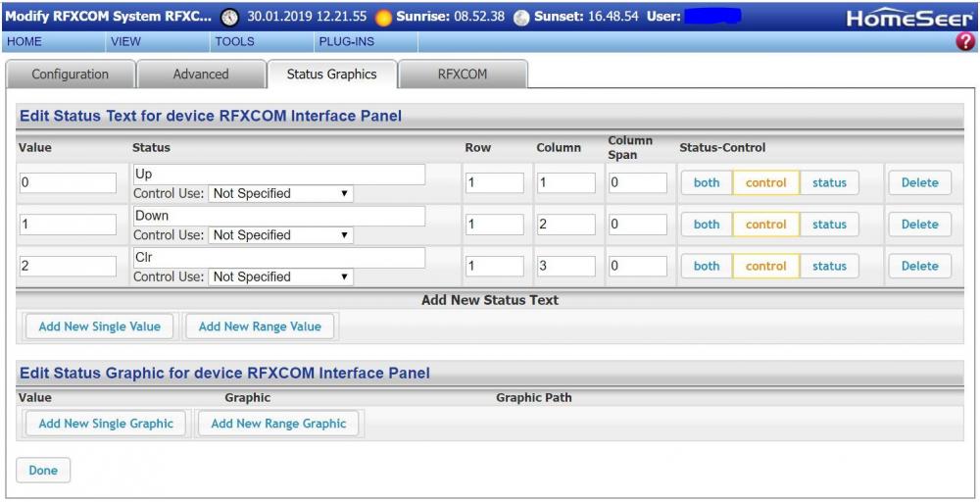The image size is (980, 502).
Task: Click the HomeSeer logo
Action: [x=907, y=17]
